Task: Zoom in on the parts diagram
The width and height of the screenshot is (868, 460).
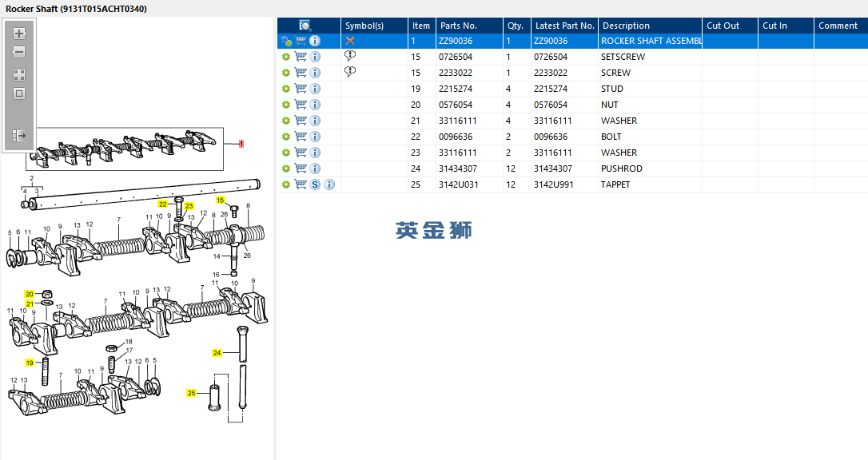Action: click(19, 34)
